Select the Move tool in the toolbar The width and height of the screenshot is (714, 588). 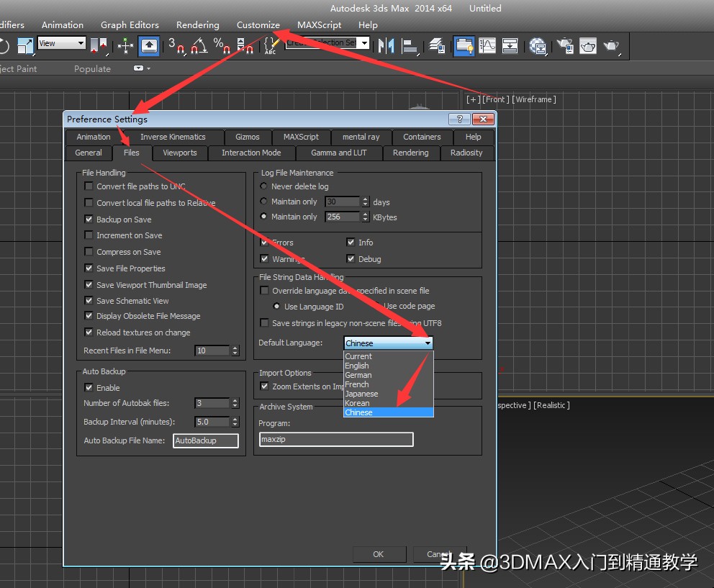(126, 46)
